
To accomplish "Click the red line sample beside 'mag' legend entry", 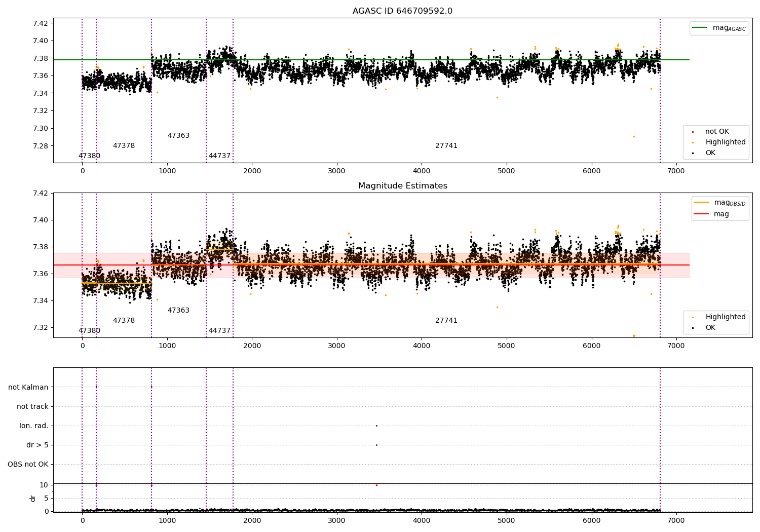I will (x=702, y=214).
